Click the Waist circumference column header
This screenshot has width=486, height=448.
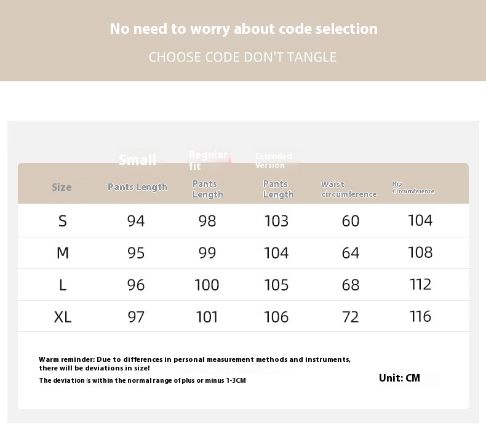[349, 189]
